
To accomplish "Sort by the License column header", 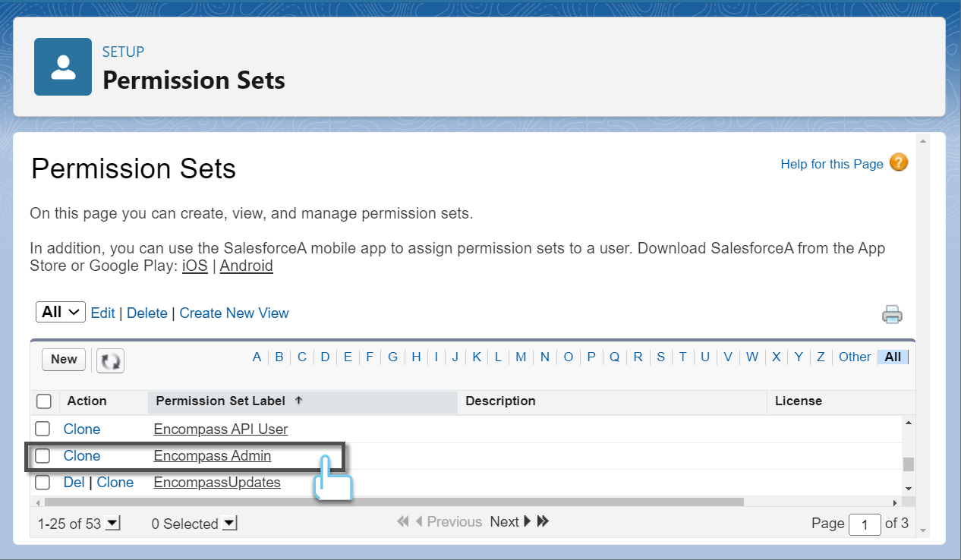I will coord(799,401).
